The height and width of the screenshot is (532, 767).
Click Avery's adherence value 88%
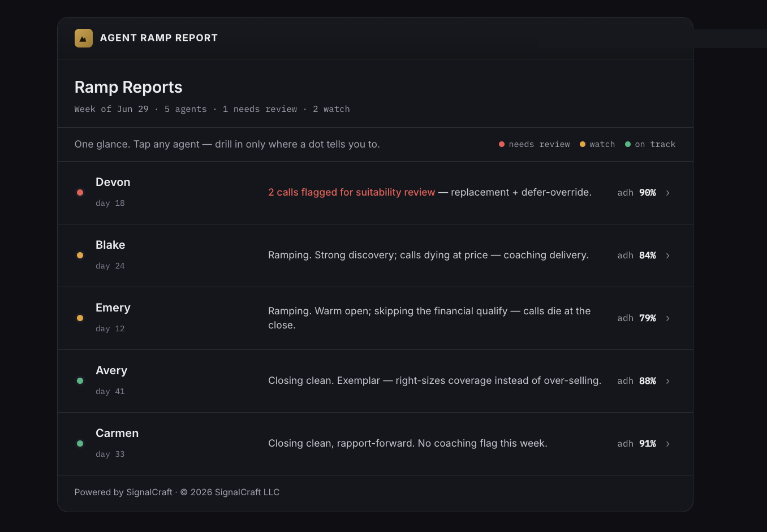[648, 381]
